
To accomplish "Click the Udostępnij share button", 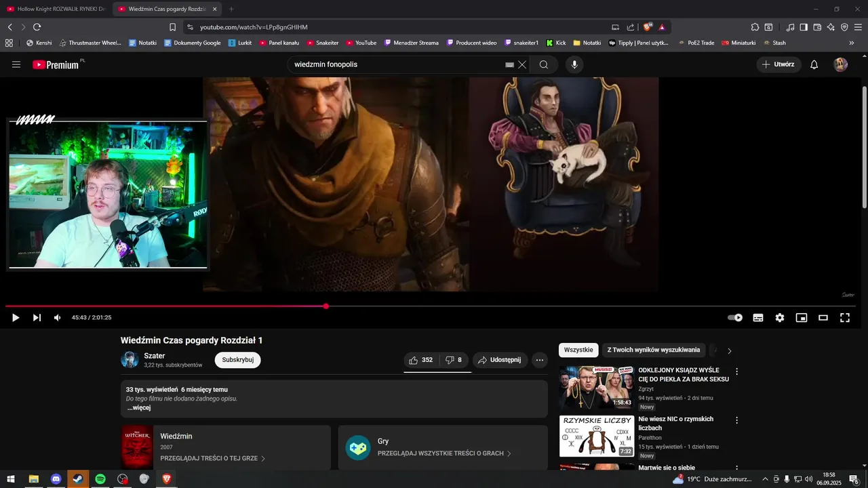I will [x=500, y=360].
